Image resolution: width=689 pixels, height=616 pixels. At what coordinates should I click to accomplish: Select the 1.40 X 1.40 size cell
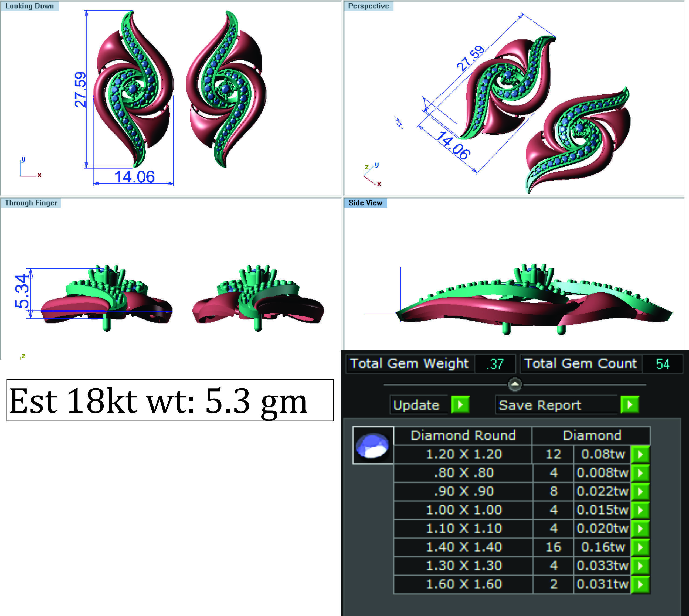click(x=463, y=547)
